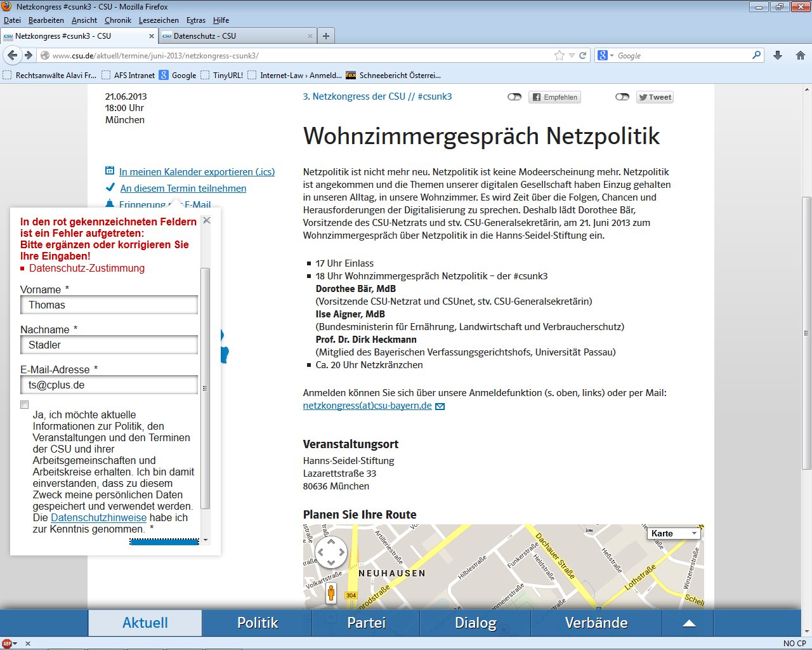Screen dimensions: 812x650
Task: Click the browser back arrow button
Action: (x=12, y=55)
